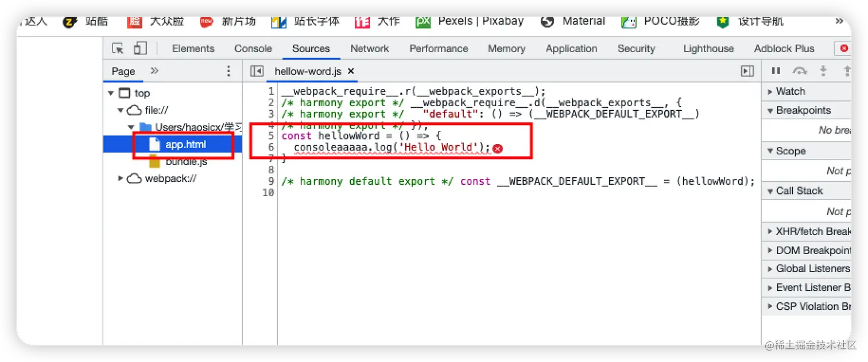Image resolution: width=868 pixels, height=362 pixels.
Task: Open the Performance tab
Action: (x=439, y=49)
